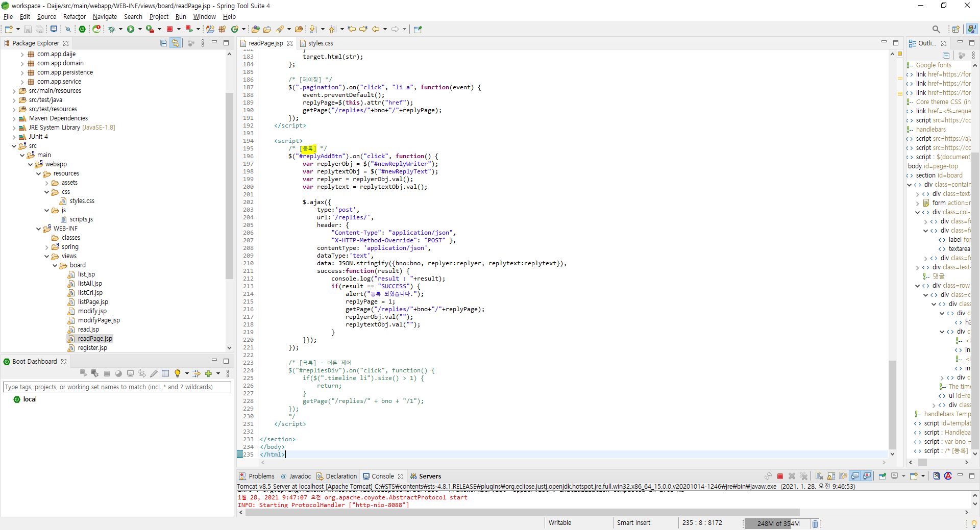Expand the com.app.service package

pyautogui.click(x=22, y=82)
